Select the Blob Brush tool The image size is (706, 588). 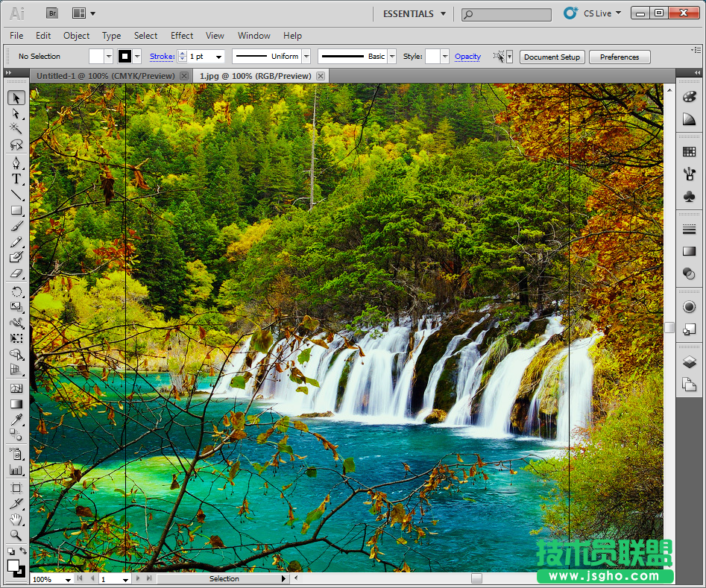point(16,257)
